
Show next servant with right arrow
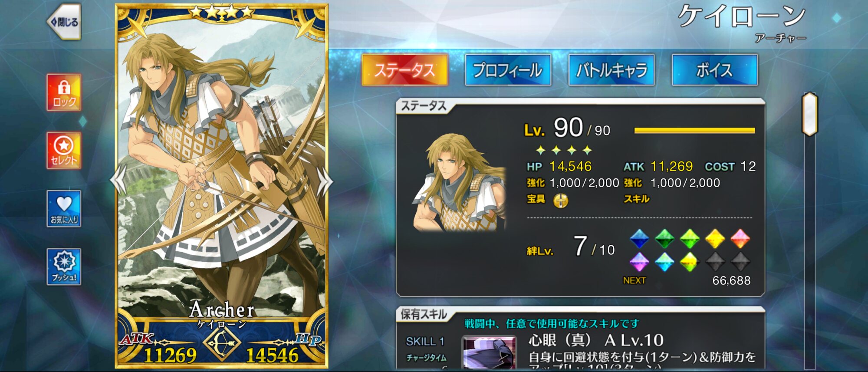click(x=325, y=180)
